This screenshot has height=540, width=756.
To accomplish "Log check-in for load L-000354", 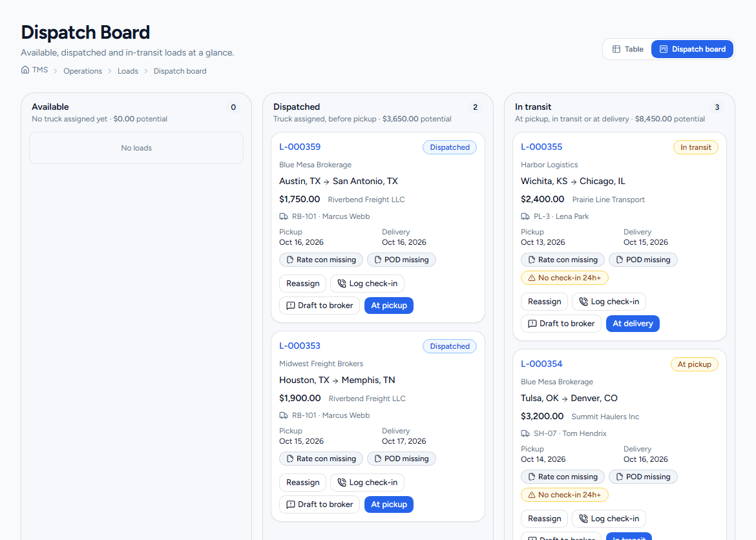I will click(x=609, y=519).
